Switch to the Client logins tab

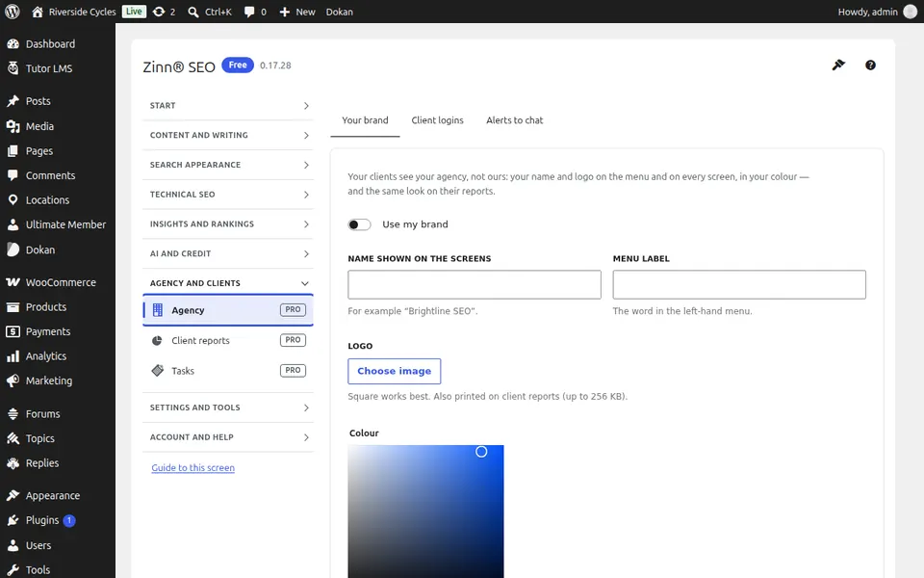point(437,120)
